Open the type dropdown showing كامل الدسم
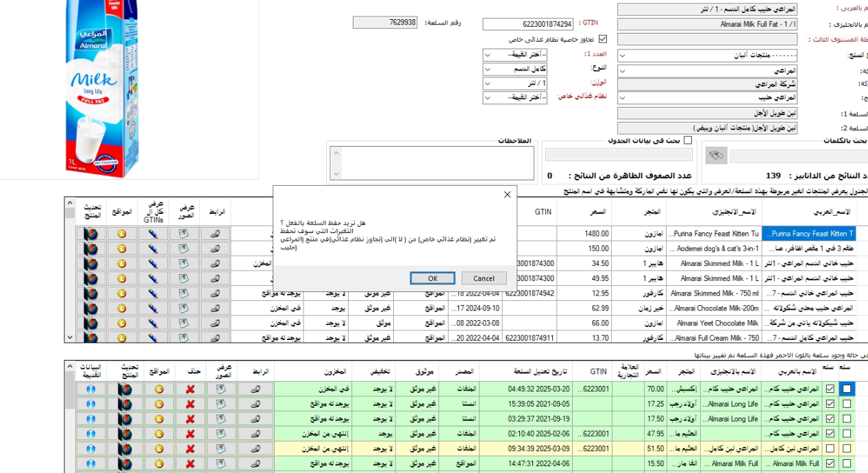This screenshot has height=473, width=868. tap(514, 69)
